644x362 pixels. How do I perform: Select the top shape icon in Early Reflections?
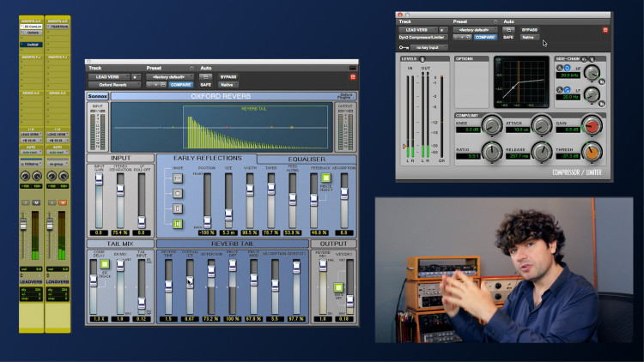pyautogui.click(x=178, y=178)
